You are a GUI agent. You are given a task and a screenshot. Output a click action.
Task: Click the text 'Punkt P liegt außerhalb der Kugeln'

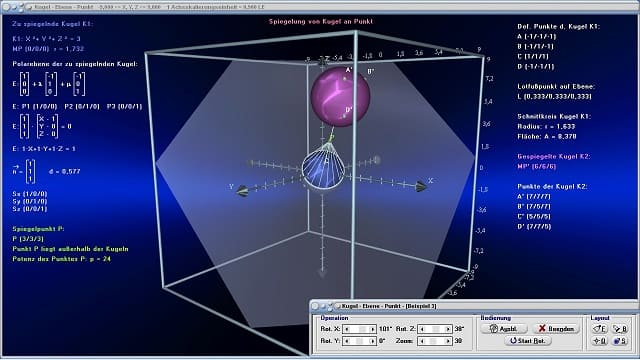pos(70,249)
